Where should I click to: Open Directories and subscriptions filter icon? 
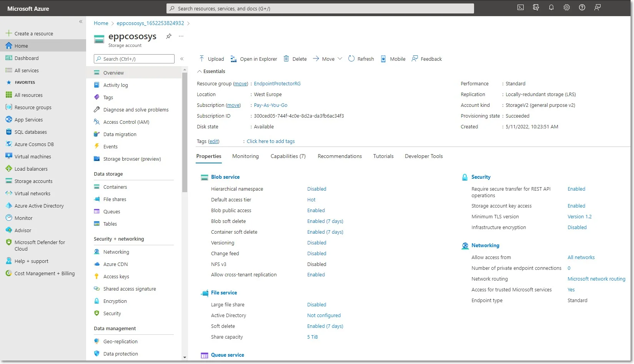[536, 7]
